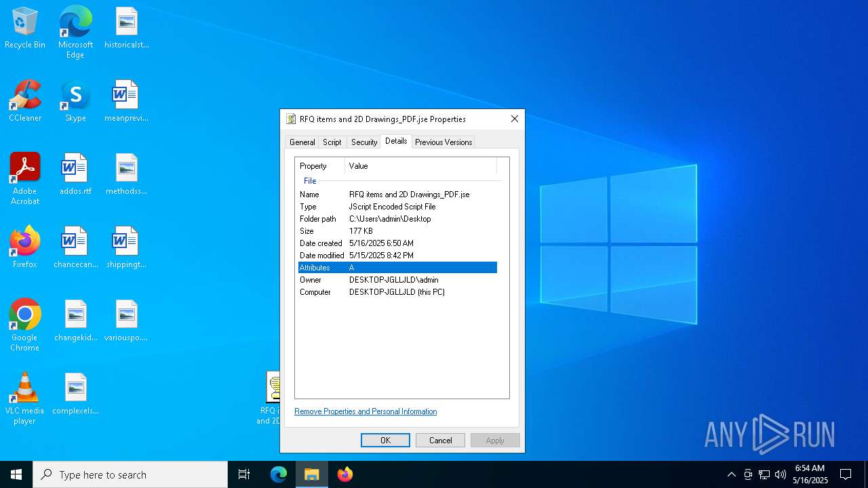This screenshot has height=488, width=868.
Task: Open Edge from the taskbar
Action: coord(279,474)
